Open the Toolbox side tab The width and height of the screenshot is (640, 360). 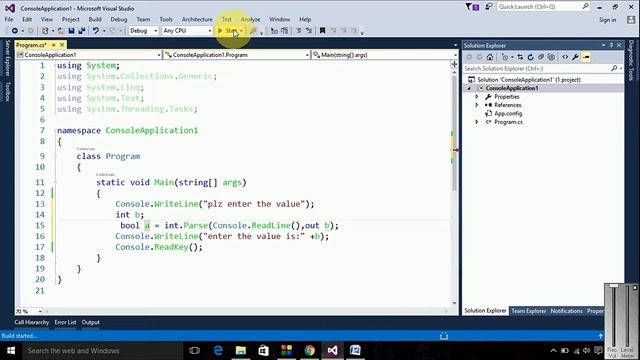7,91
